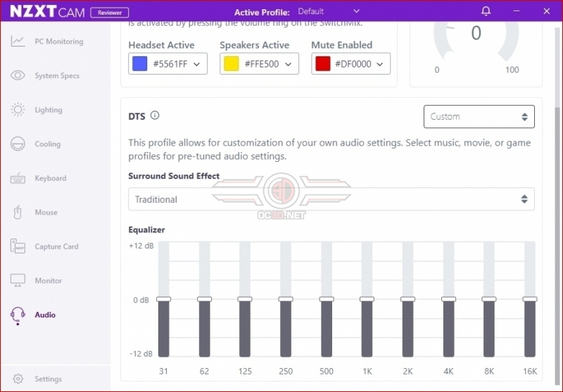Click the +12 dB scale label
This screenshot has height=392, width=563.
point(141,246)
